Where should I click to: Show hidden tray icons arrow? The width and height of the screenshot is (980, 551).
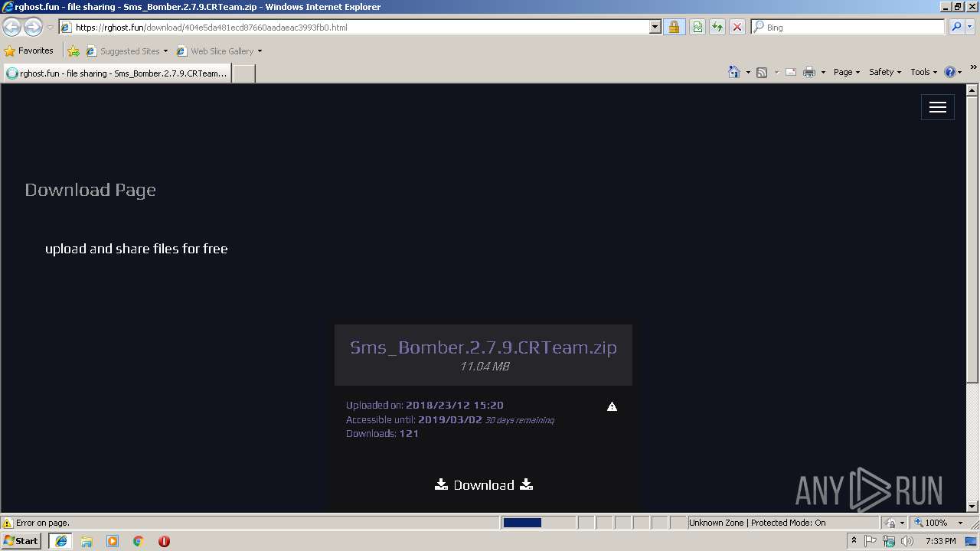pyautogui.click(x=854, y=541)
